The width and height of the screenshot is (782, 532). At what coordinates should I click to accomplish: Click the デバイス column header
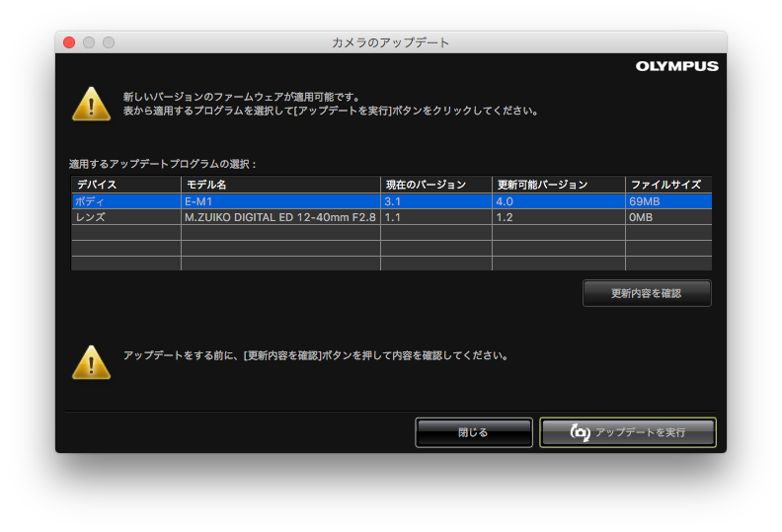(x=126, y=185)
